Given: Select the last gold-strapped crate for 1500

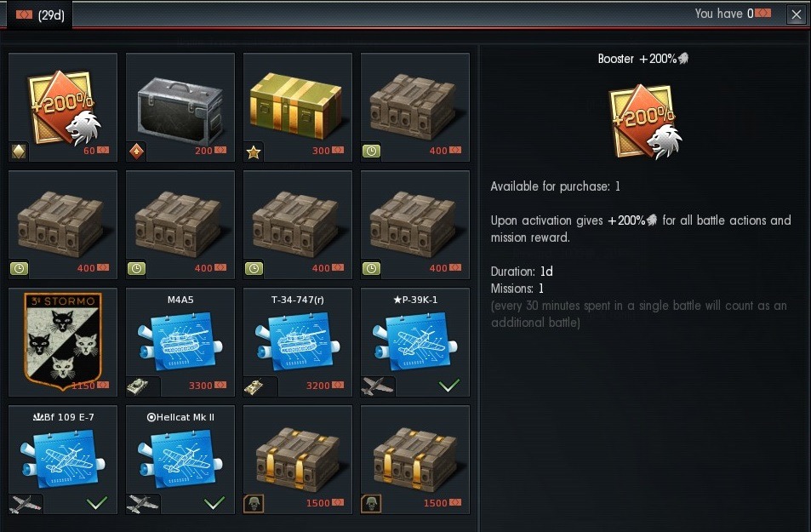Looking at the screenshot, I should pos(415,460).
